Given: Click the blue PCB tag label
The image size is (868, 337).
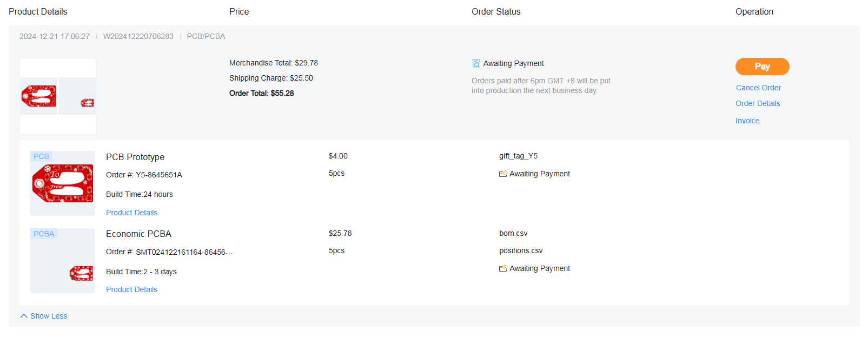Looking at the screenshot, I should (41, 156).
